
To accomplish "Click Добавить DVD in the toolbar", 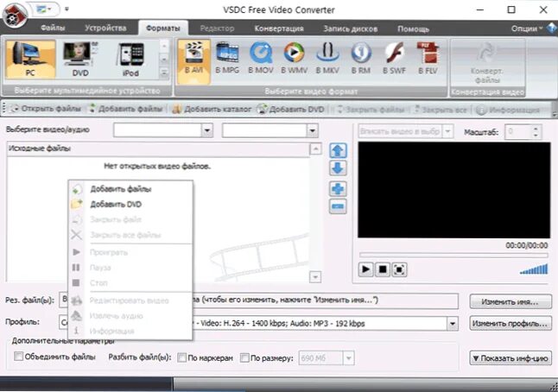I will click(291, 109).
